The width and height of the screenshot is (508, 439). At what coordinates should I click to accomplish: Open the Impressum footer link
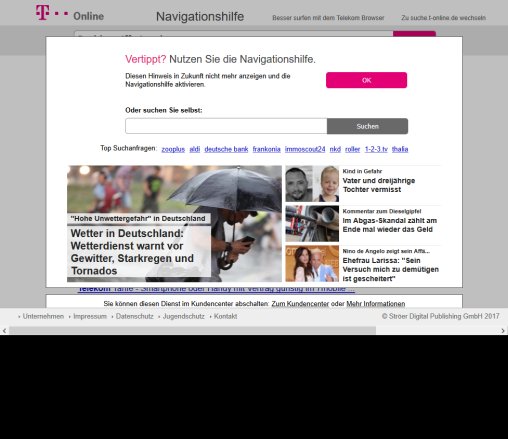pyautogui.click(x=90, y=316)
